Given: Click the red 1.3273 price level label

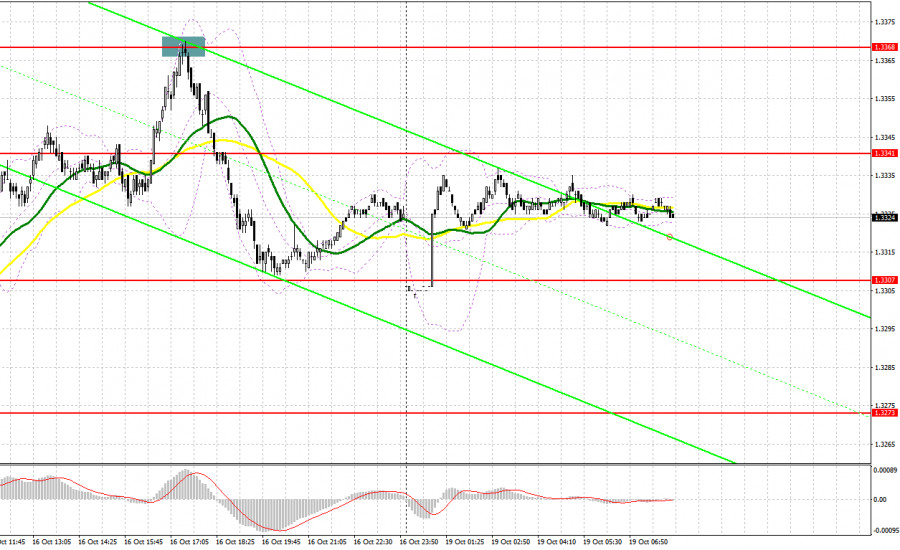Looking at the screenshot, I should 885,413.
